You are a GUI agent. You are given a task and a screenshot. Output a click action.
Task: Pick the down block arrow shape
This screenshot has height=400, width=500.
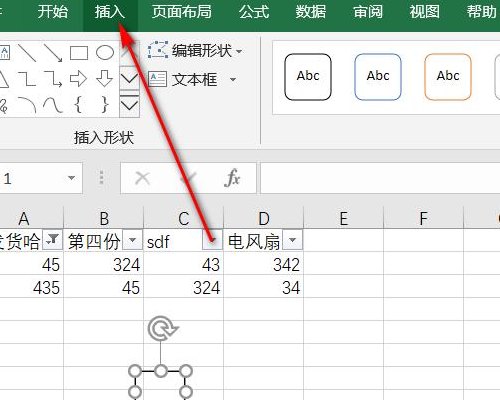tap(104, 79)
